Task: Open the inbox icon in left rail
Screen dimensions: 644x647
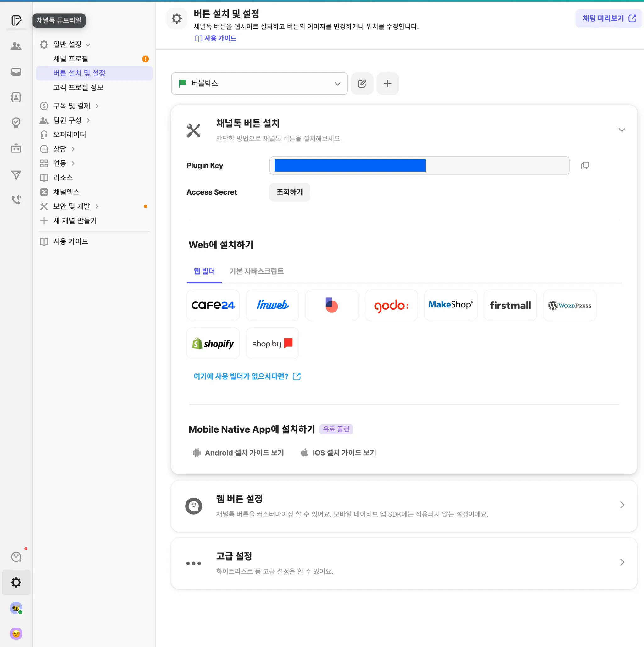Action: tap(16, 72)
